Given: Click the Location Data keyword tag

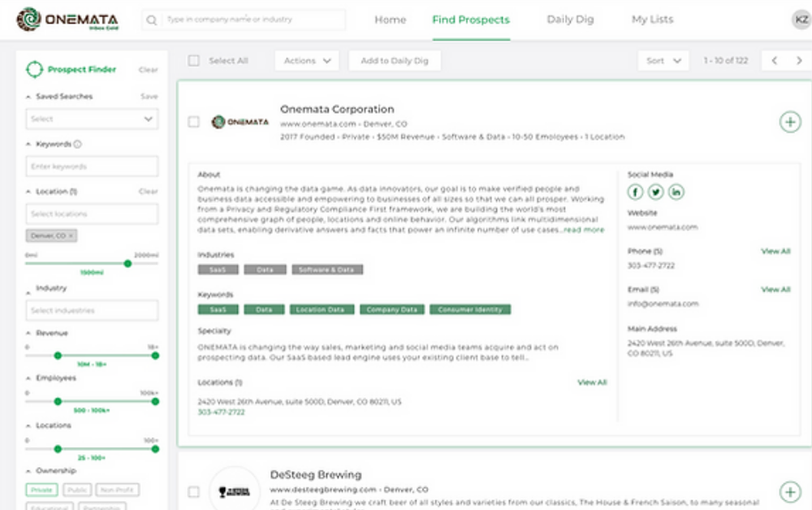Looking at the screenshot, I should (322, 309).
